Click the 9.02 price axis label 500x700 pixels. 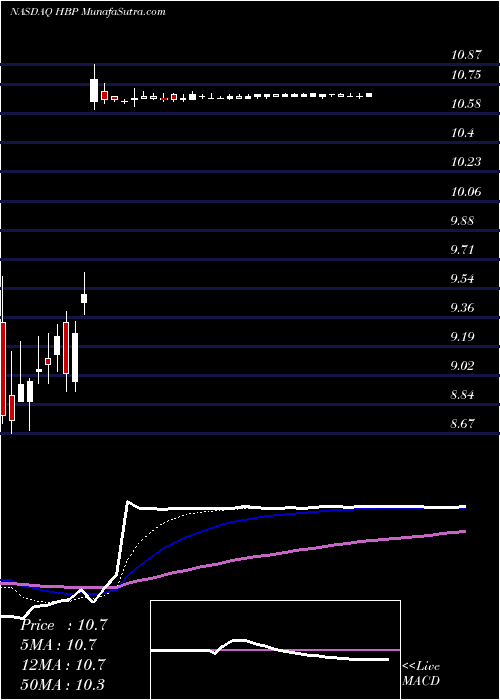(462, 366)
